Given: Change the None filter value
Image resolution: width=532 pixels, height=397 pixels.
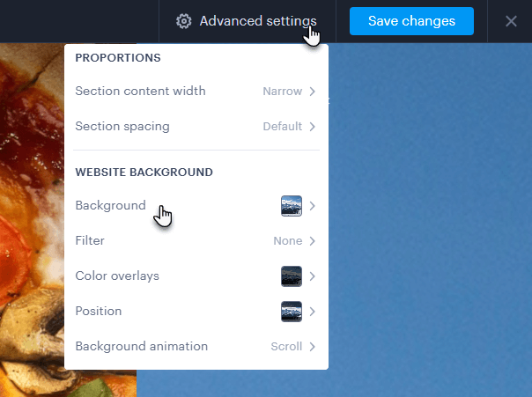Looking at the screenshot, I should pyautogui.click(x=288, y=241).
